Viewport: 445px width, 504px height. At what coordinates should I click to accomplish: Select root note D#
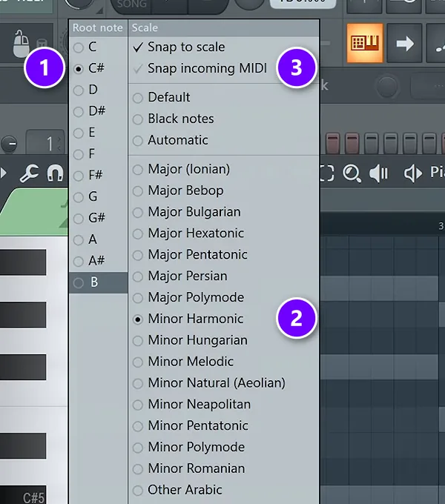click(98, 111)
